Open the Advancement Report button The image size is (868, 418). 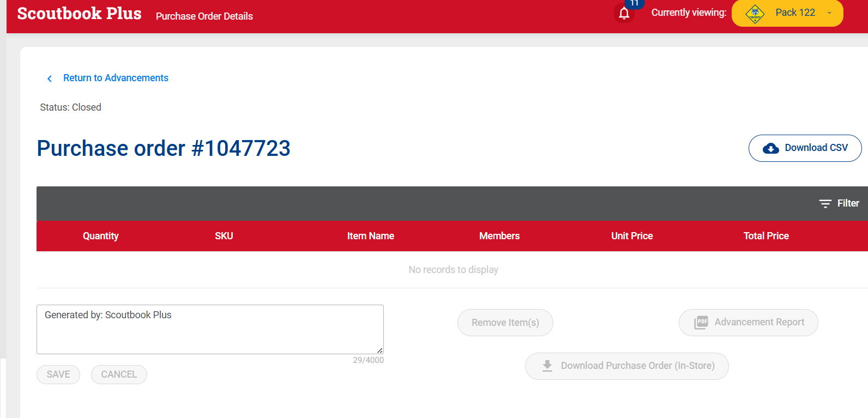click(x=749, y=323)
